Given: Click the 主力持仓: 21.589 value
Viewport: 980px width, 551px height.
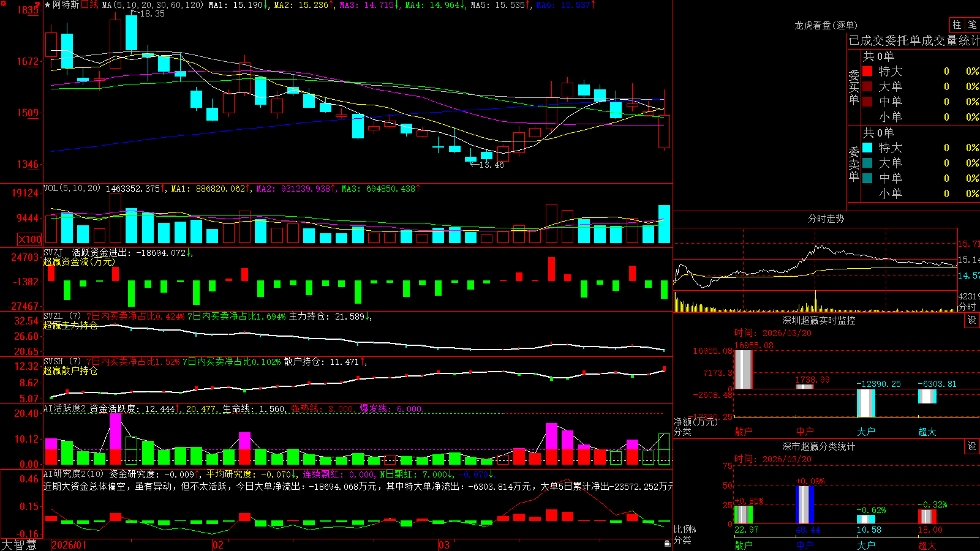Looking at the screenshot, I should tap(327, 317).
